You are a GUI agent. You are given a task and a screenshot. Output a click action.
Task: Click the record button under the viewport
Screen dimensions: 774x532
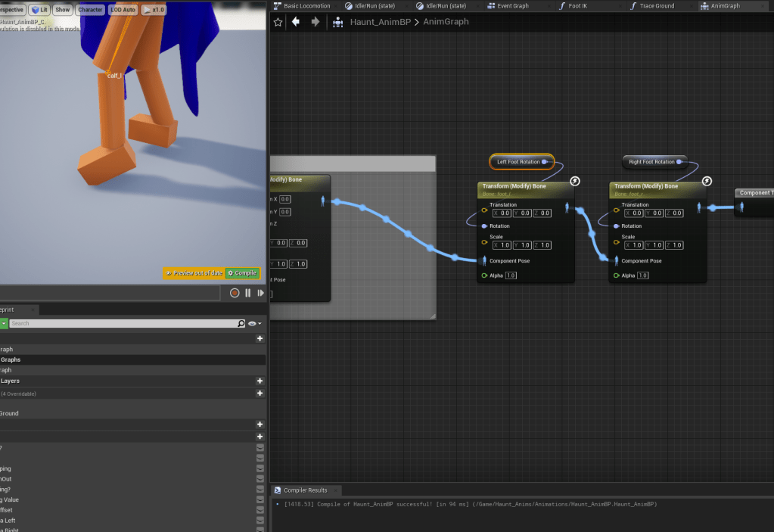point(235,293)
